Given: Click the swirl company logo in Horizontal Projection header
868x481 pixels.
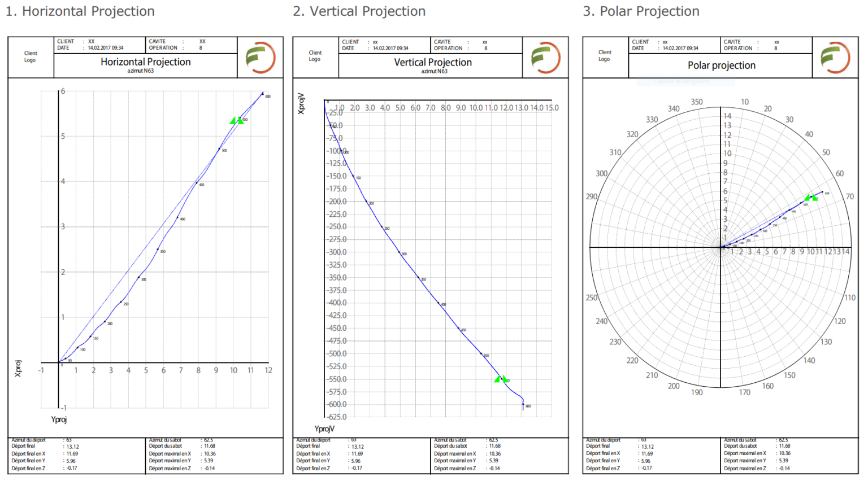Looking at the screenshot, I should [261, 58].
